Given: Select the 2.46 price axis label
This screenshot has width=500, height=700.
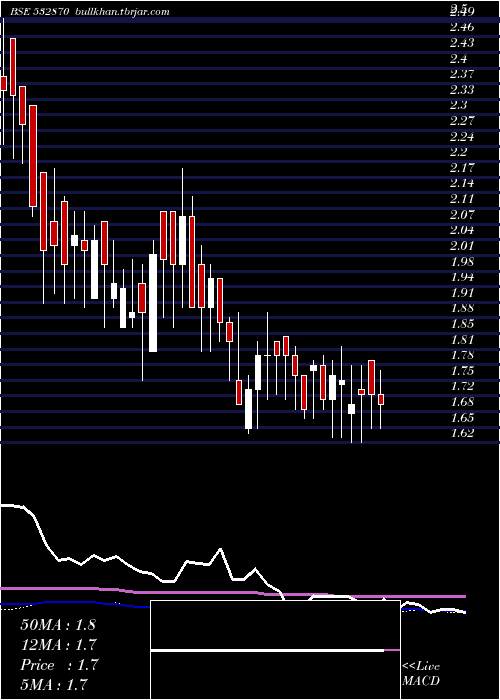Looking at the screenshot, I should (x=462, y=27).
